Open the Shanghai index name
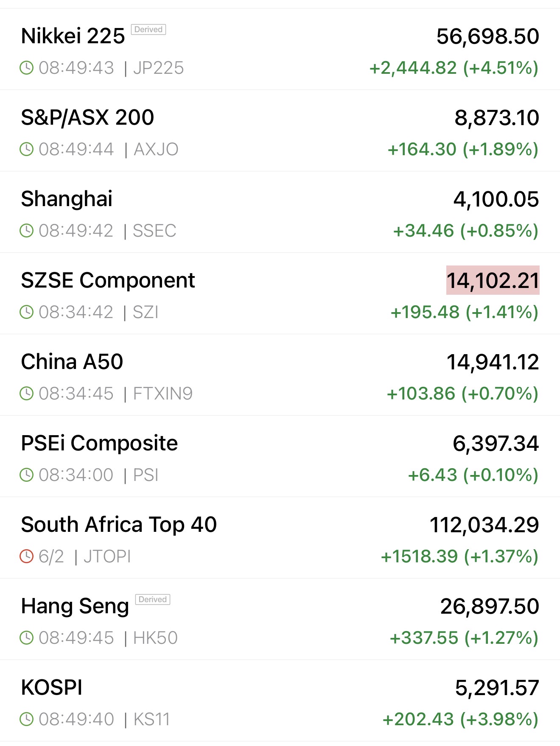560x746 pixels. click(67, 199)
